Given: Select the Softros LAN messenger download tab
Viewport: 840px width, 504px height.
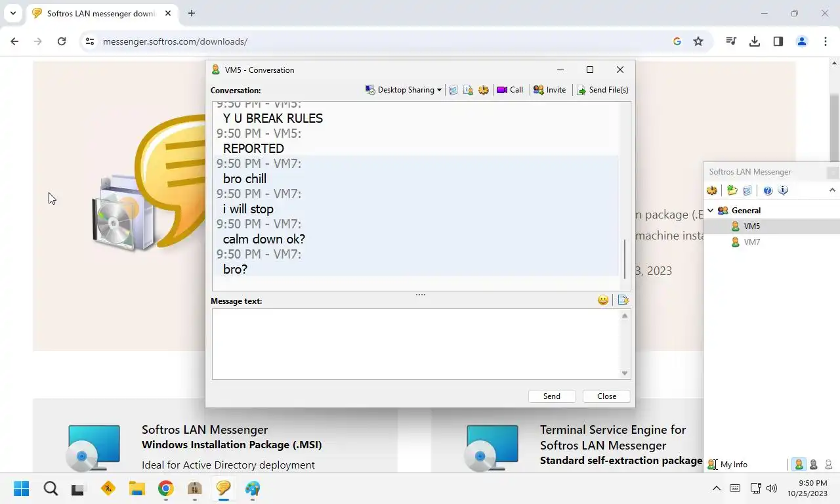Looking at the screenshot, I should point(102,13).
